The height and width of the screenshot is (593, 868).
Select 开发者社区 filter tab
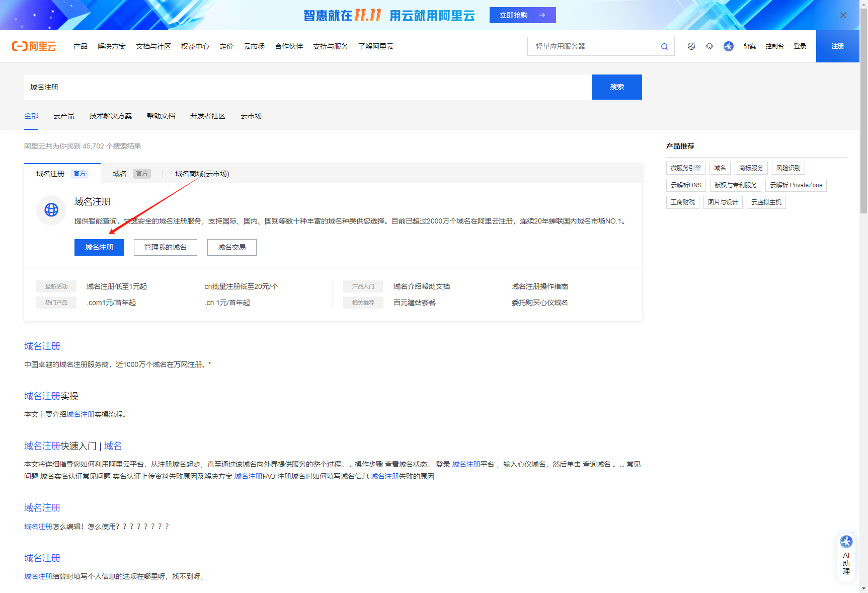tap(208, 116)
